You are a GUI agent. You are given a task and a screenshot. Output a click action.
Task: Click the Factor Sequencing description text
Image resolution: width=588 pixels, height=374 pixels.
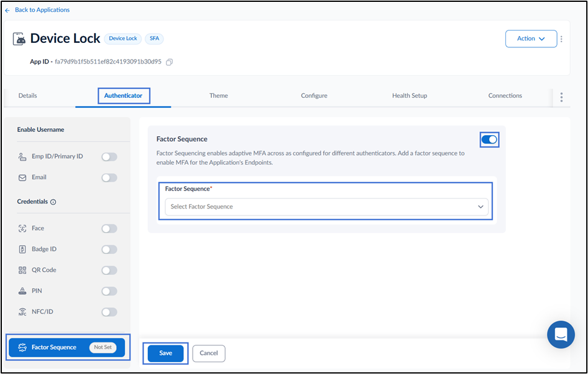(x=310, y=158)
